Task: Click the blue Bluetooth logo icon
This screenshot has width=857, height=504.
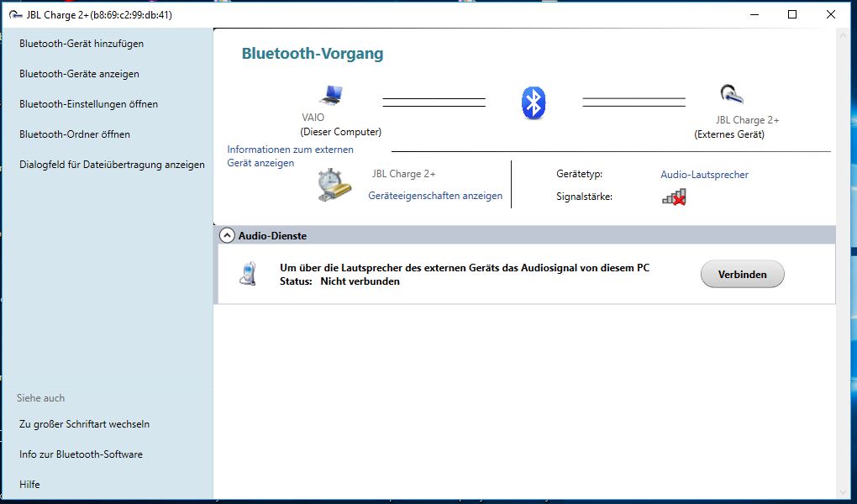Action: [534, 102]
